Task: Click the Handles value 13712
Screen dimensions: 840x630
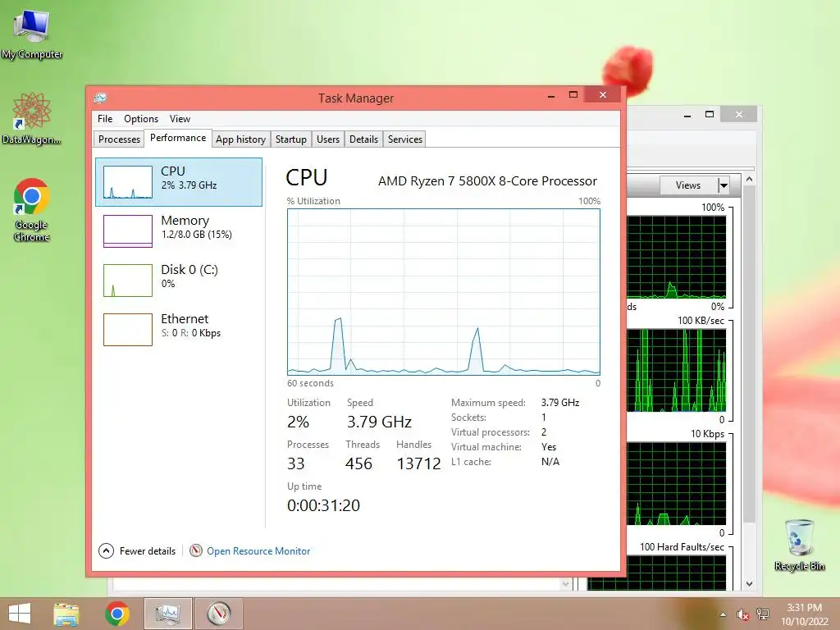Action: [x=418, y=463]
